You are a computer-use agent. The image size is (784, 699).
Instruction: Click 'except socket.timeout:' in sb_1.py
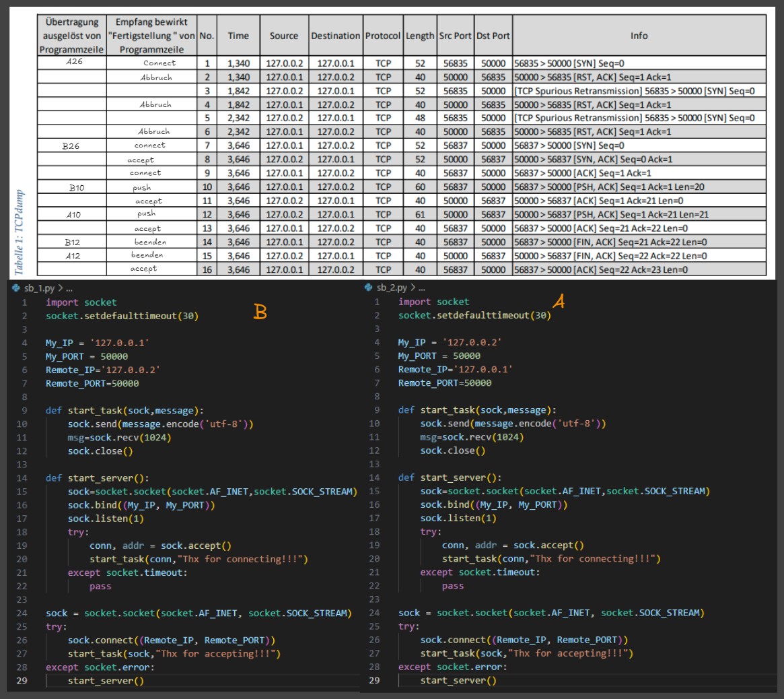pyautogui.click(x=127, y=573)
